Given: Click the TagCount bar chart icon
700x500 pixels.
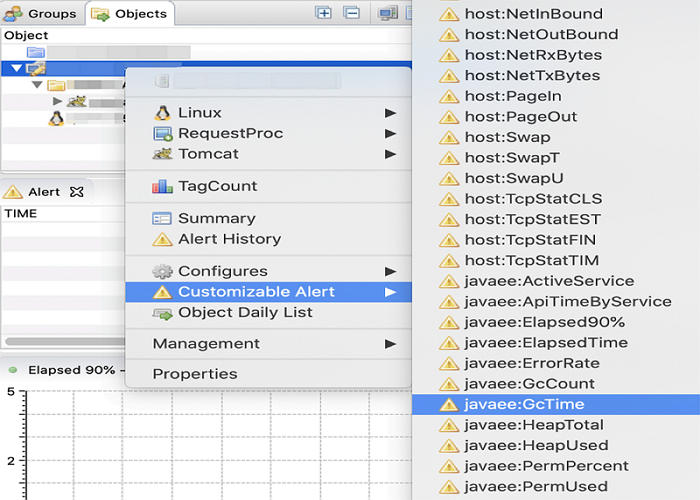Looking at the screenshot, I should point(161,186).
